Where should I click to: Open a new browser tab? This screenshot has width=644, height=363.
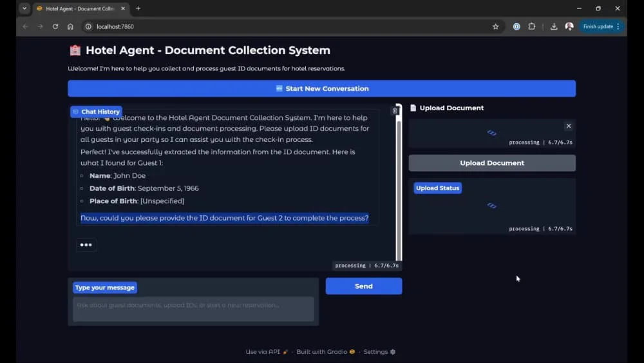[138, 8]
